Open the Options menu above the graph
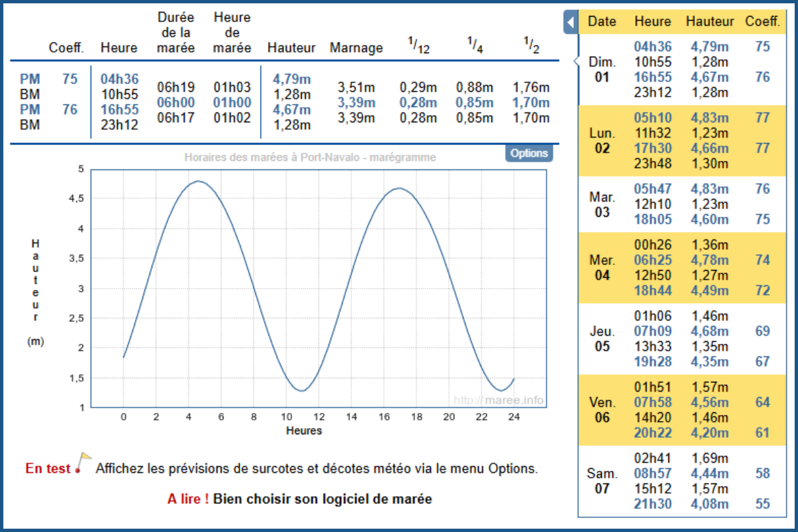 pos(529,153)
